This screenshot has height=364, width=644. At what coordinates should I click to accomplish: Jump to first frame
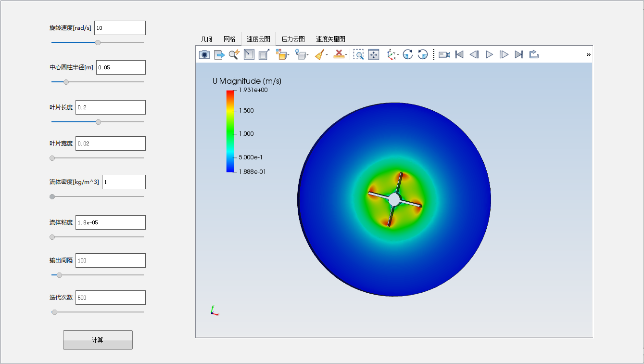click(x=459, y=54)
